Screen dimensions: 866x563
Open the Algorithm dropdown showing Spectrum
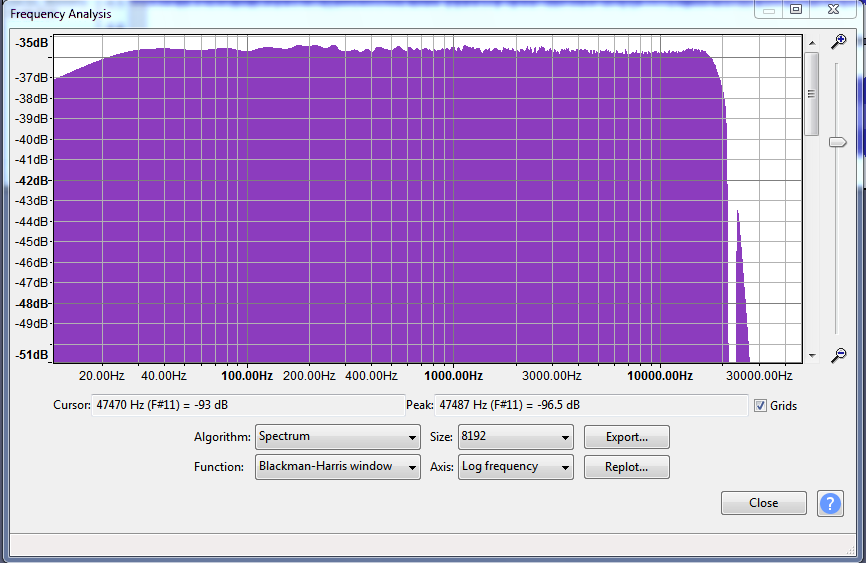pos(337,437)
